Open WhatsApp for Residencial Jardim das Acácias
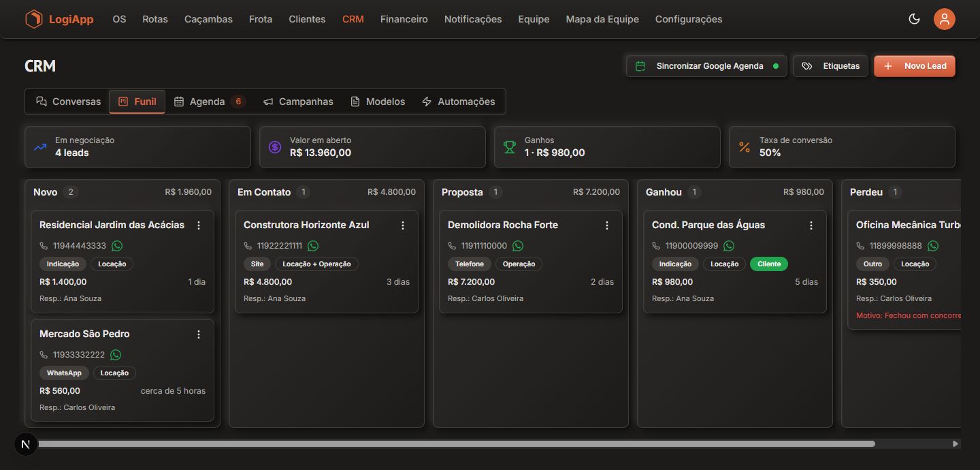The width and height of the screenshot is (980, 470). click(x=117, y=246)
